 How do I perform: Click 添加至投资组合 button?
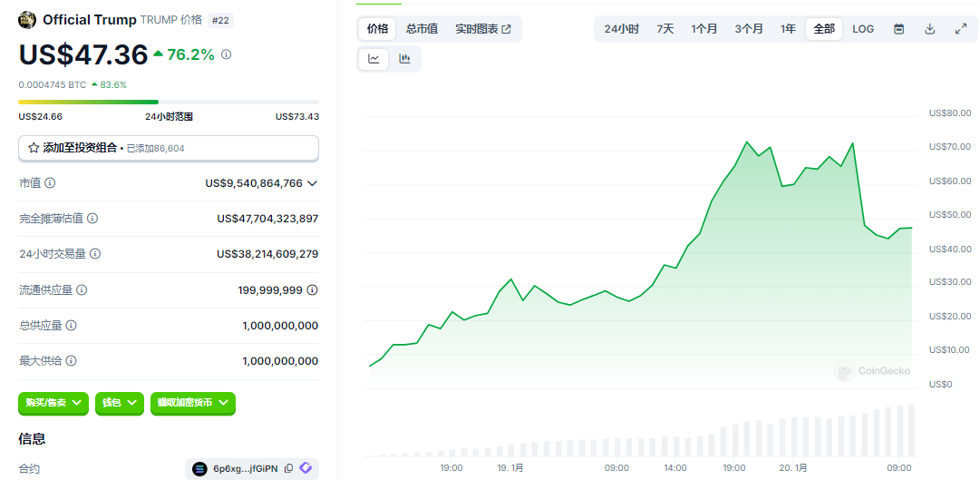click(x=169, y=147)
